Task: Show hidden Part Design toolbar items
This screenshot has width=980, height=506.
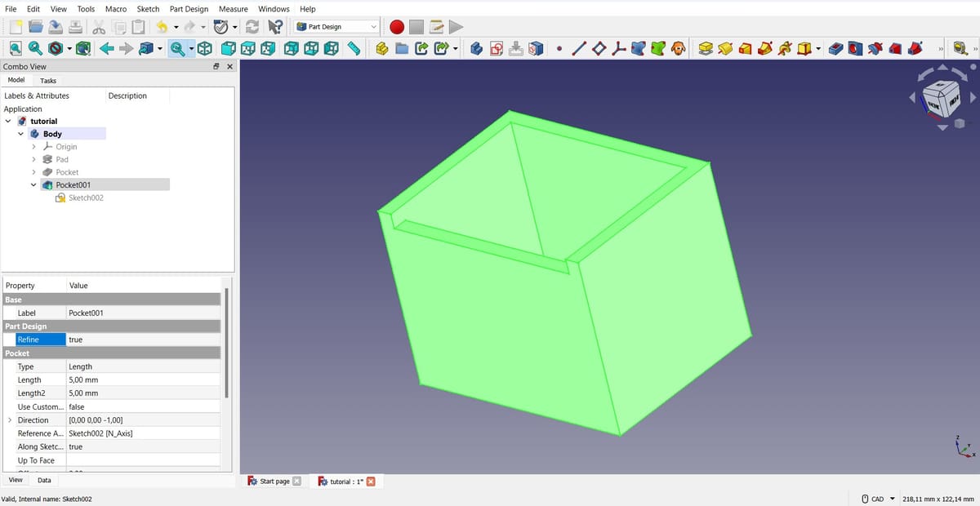Action: click(x=940, y=49)
